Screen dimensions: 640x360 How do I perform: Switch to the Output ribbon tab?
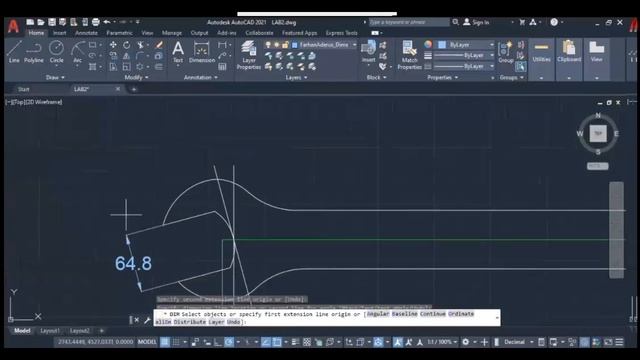(x=199, y=33)
